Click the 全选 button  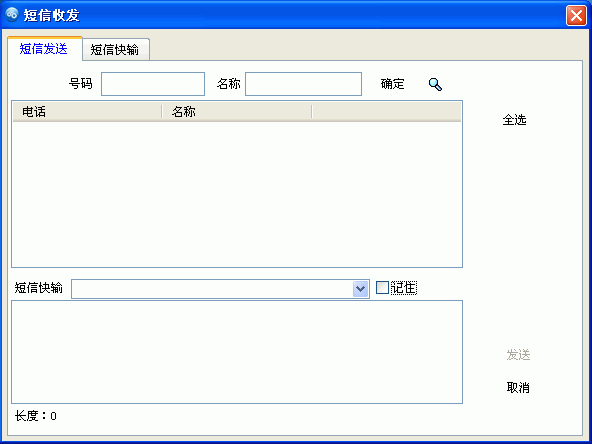(x=514, y=120)
